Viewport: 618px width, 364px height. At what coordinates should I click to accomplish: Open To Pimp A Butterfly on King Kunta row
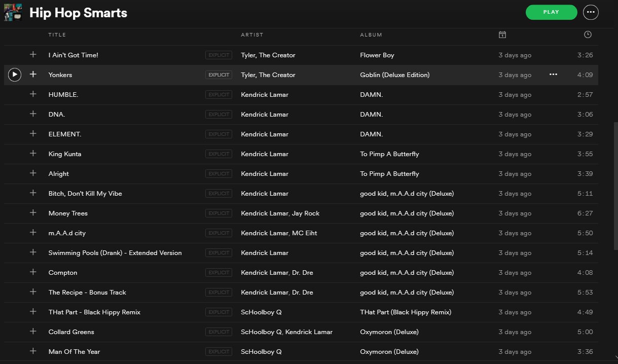389,154
